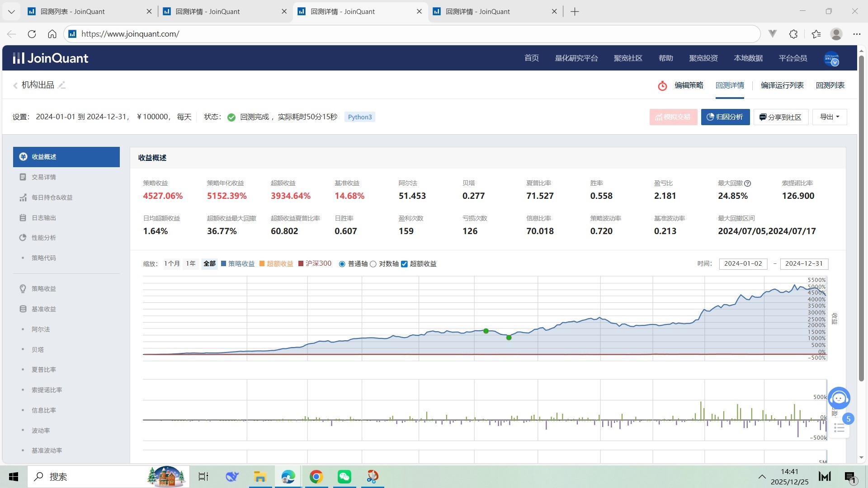Show hidden system tray icons
Screen dimensions: 868x488
[762, 477]
